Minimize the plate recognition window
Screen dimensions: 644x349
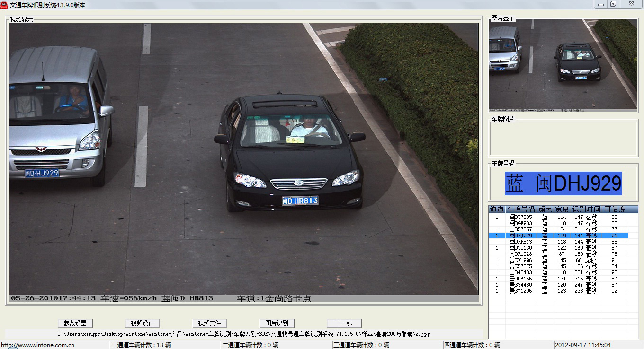point(601,4)
